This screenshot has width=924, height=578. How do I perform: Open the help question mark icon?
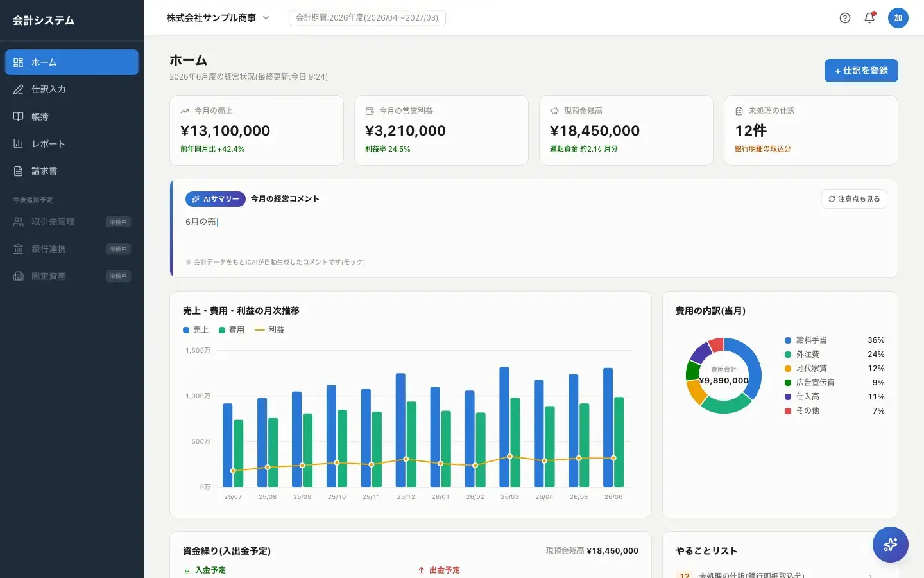click(x=845, y=18)
